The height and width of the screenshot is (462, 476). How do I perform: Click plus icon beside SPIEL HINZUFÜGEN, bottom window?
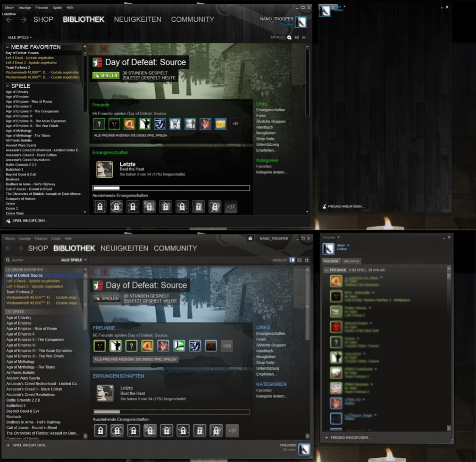8,445
